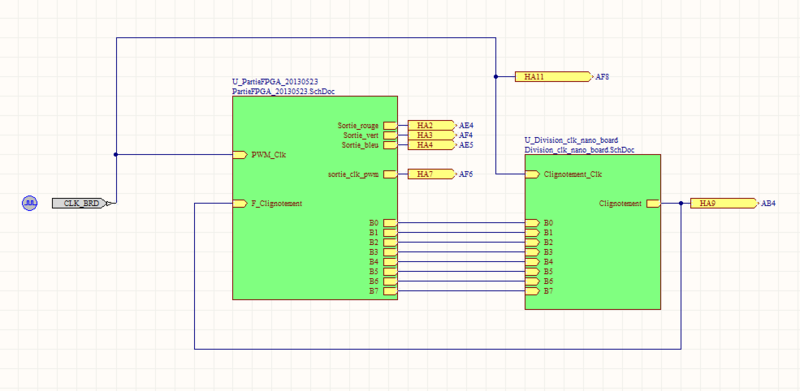Select the HA7 port connector
Image resolution: width=800 pixels, height=391 pixels.
point(432,174)
